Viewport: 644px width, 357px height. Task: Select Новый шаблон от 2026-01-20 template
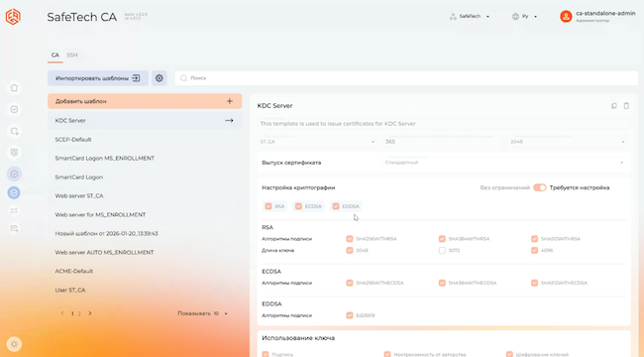(145, 234)
